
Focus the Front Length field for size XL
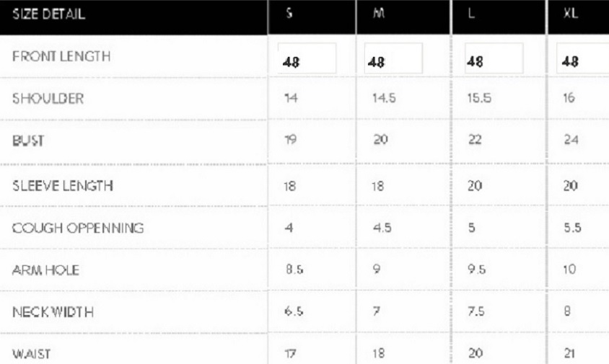(x=583, y=58)
